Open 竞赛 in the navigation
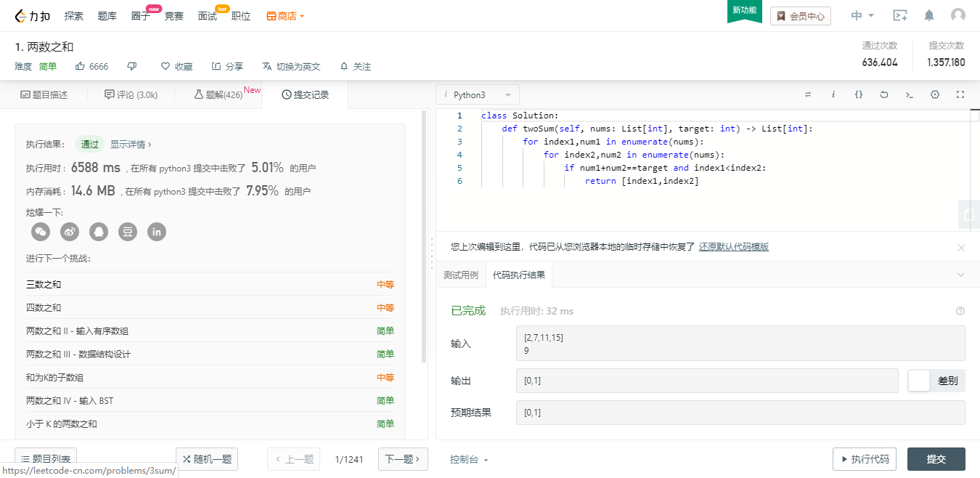The image size is (980, 478). (174, 15)
